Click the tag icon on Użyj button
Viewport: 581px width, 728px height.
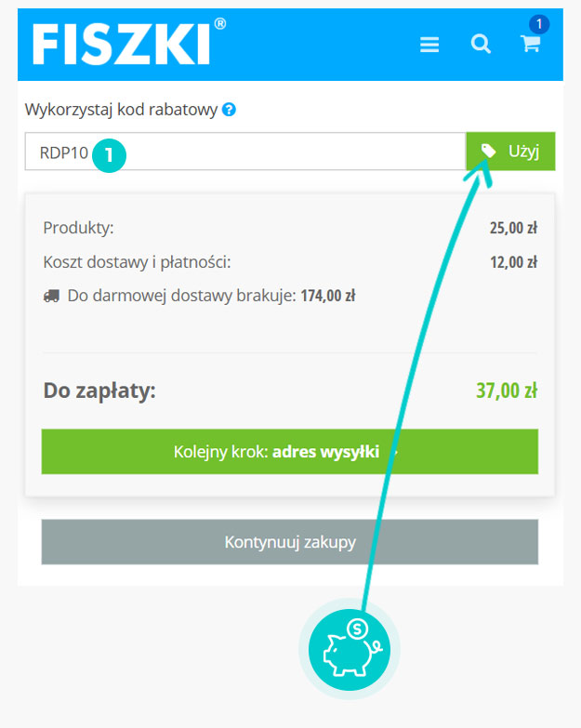click(x=488, y=151)
